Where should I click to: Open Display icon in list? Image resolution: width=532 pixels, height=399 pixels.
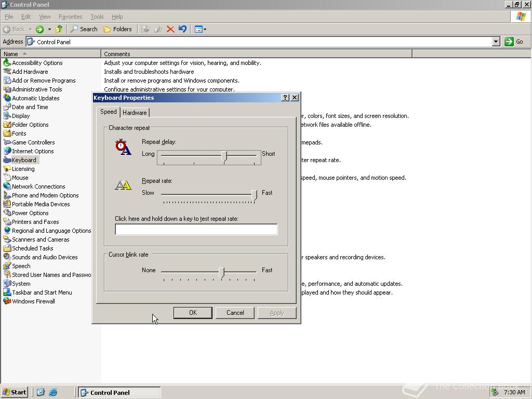point(7,116)
